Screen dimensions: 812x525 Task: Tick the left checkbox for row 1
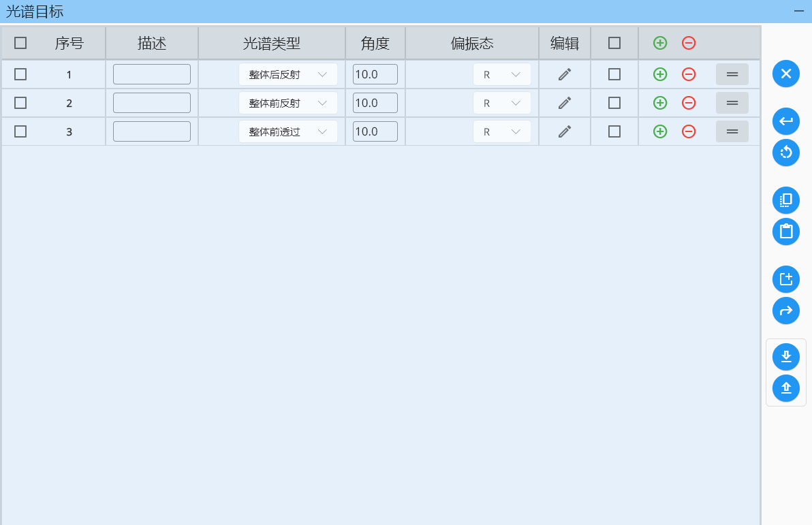pos(20,74)
